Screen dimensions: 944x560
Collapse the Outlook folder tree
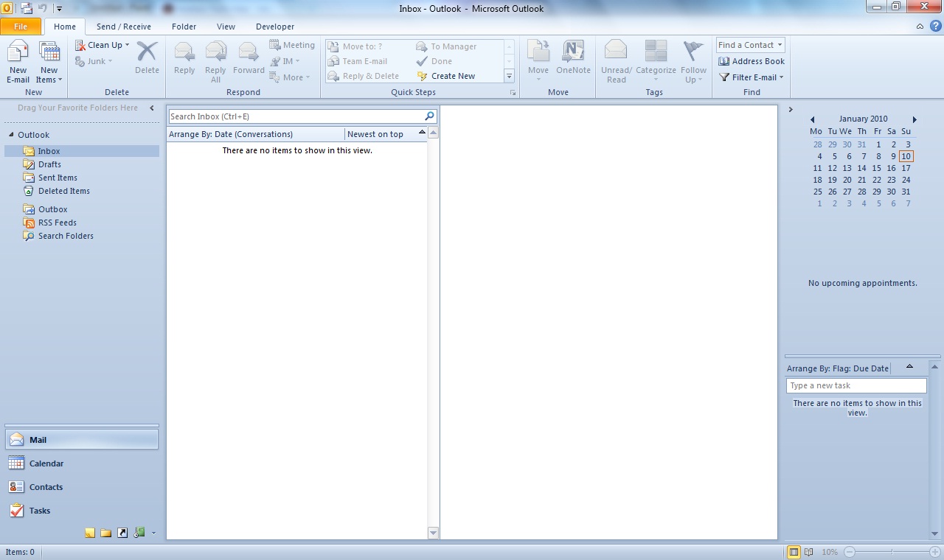pyautogui.click(x=11, y=135)
